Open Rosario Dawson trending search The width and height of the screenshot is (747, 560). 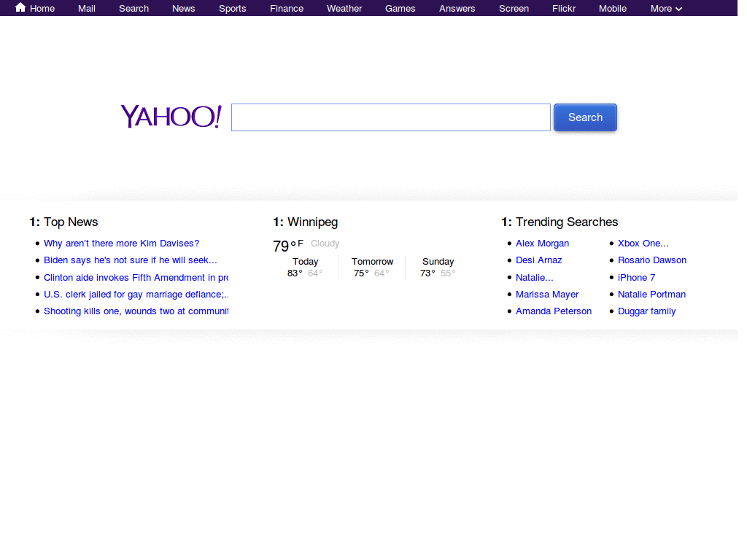coord(652,260)
